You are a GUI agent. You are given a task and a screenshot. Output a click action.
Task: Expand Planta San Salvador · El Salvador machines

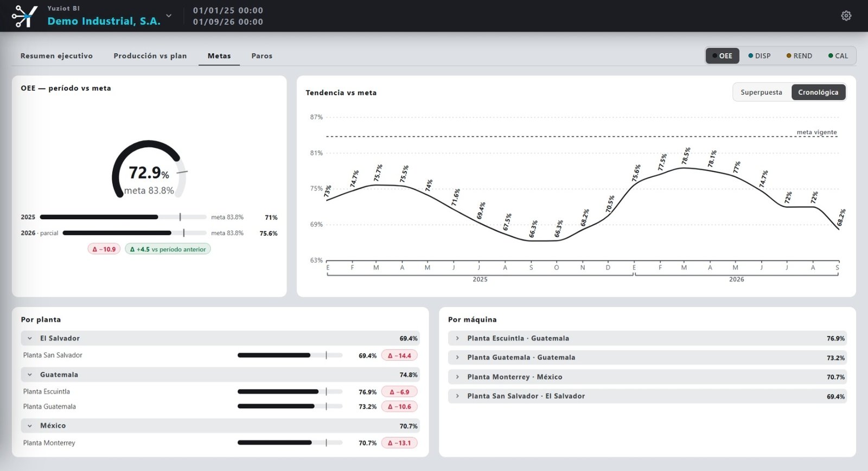[647, 396]
